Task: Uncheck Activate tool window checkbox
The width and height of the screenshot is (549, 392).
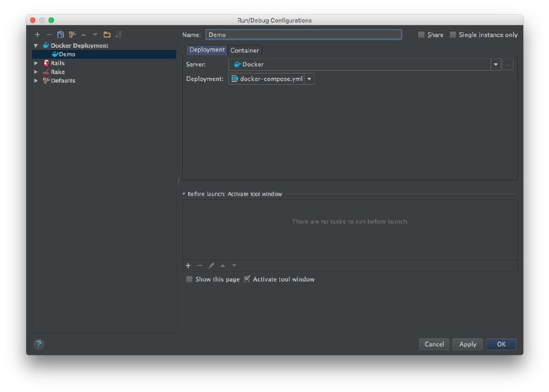Action: (x=247, y=279)
